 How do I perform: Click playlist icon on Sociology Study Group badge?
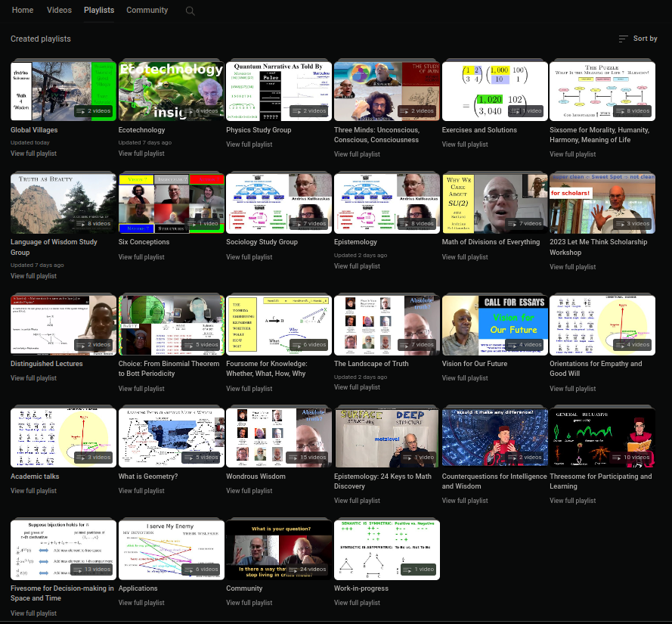(x=296, y=223)
